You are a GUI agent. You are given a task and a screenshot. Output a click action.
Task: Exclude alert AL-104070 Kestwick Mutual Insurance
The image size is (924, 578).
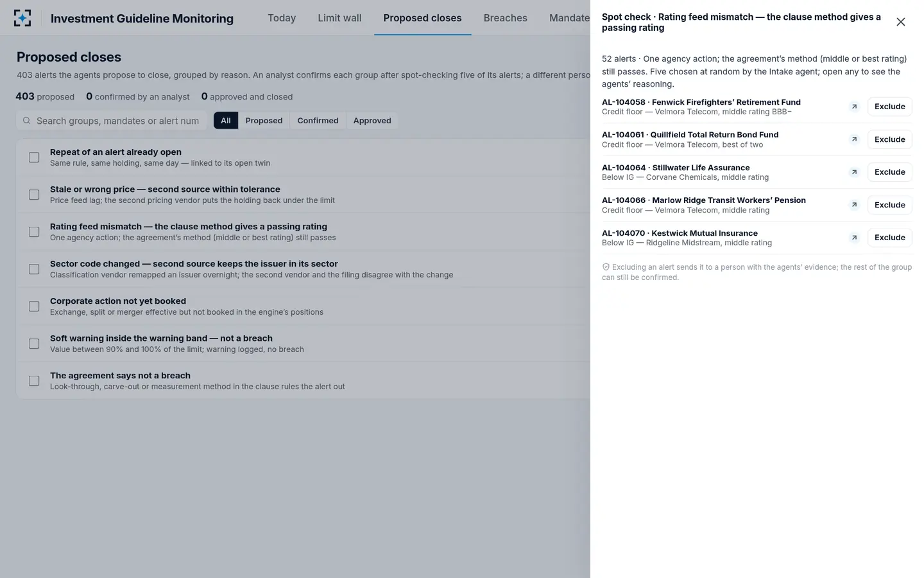(x=889, y=238)
